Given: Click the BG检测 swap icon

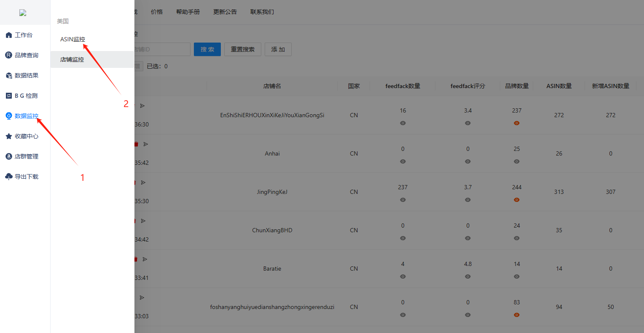Looking at the screenshot, I should [9, 96].
